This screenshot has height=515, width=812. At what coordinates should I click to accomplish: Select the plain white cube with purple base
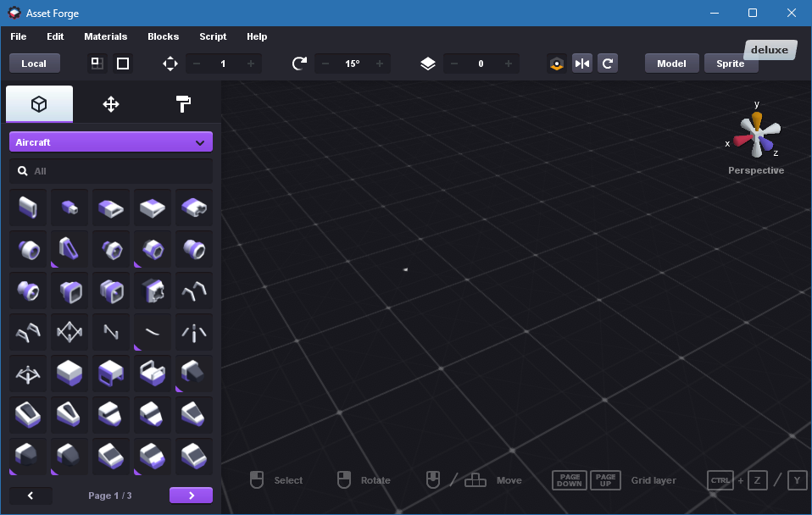click(x=70, y=374)
